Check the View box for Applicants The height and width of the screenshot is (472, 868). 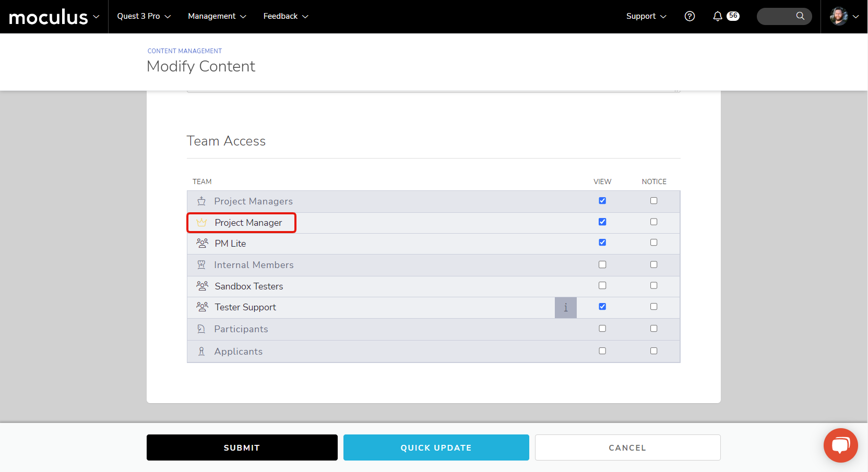602,351
